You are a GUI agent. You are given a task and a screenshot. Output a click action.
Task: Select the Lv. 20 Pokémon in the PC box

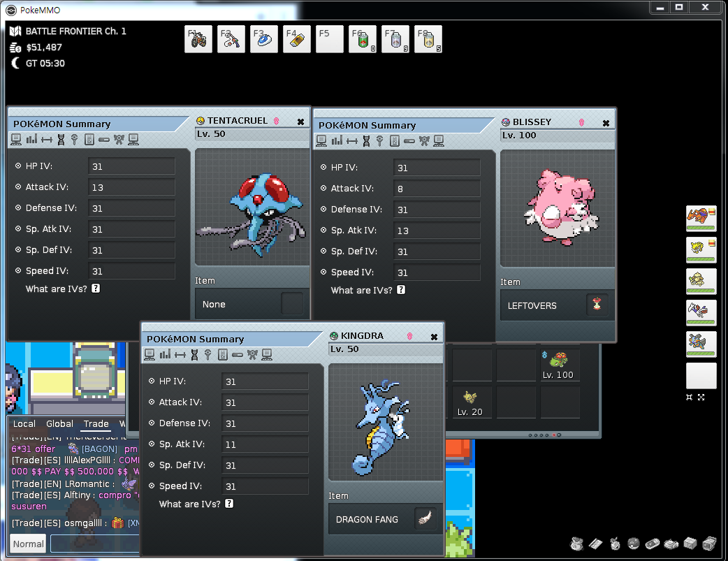(470, 402)
